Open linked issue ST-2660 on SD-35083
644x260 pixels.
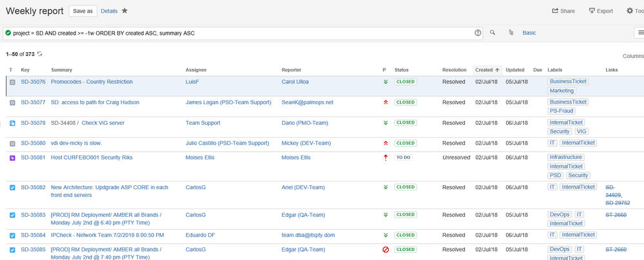tap(616, 215)
